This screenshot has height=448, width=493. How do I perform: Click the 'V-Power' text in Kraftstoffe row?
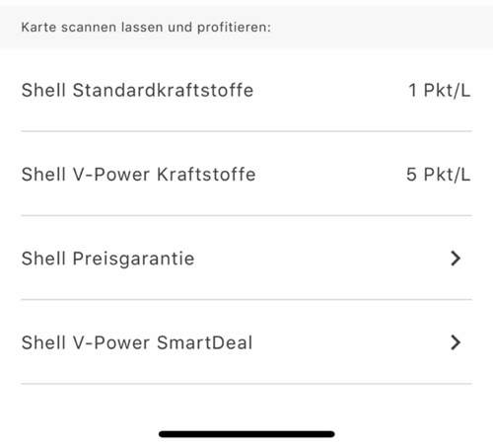pyautogui.click(x=111, y=175)
